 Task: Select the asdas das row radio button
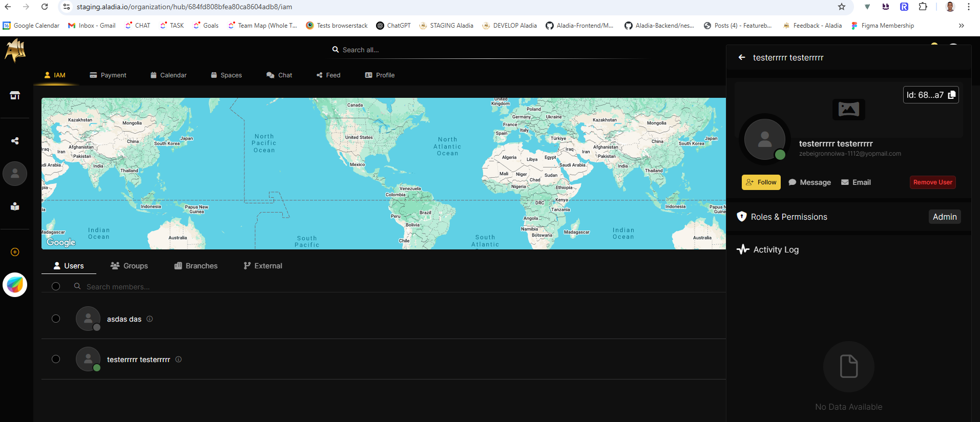56,319
